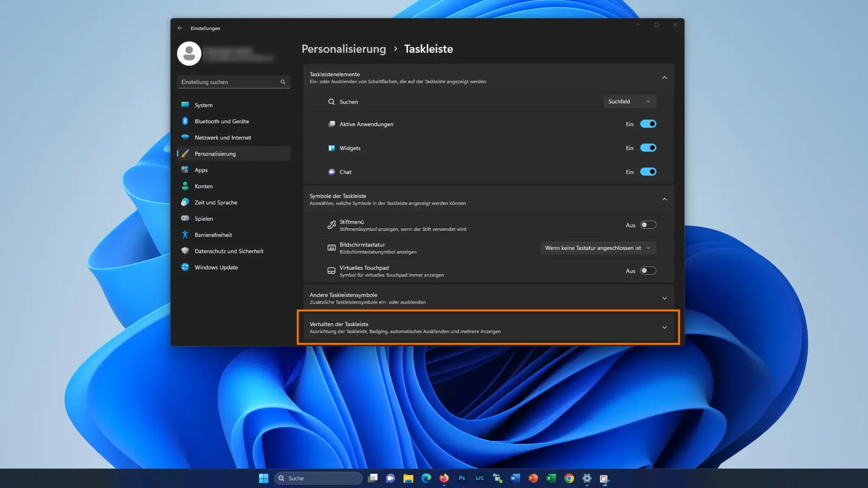Click the Einstellung suchen search field

[x=234, y=82]
